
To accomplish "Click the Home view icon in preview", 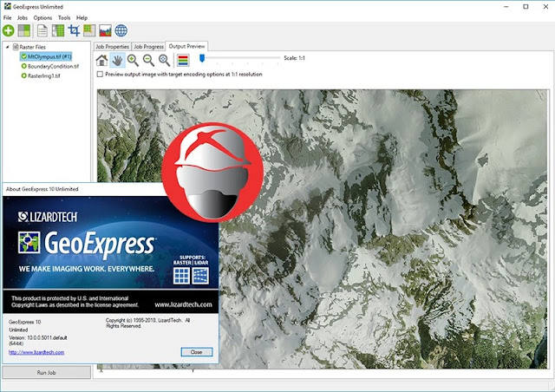I will tap(102, 61).
